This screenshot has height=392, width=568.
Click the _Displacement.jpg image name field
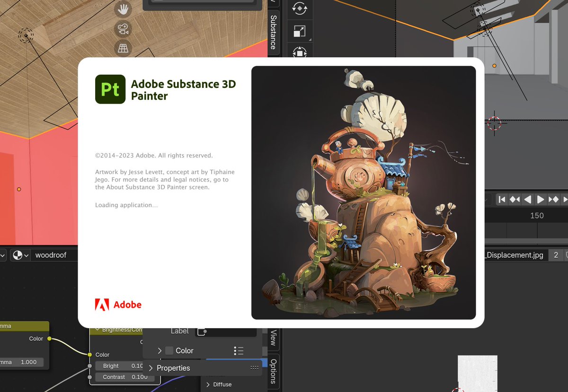[515, 255]
